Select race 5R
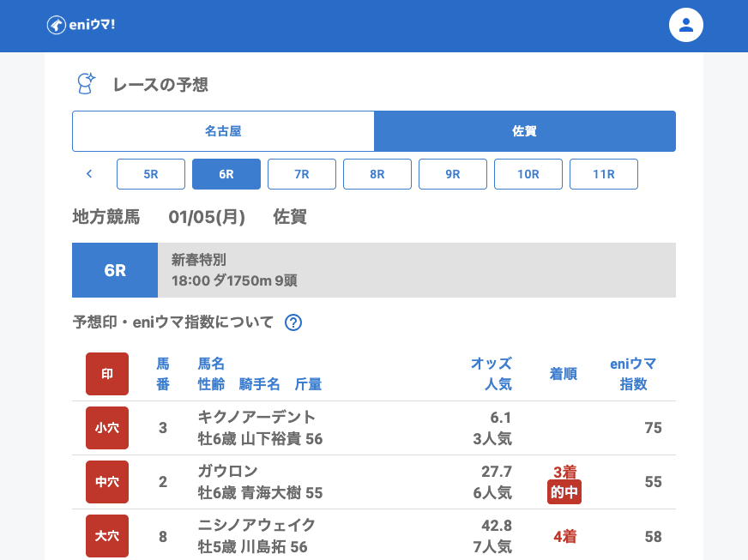The width and height of the screenshot is (748, 560). (x=151, y=174)
